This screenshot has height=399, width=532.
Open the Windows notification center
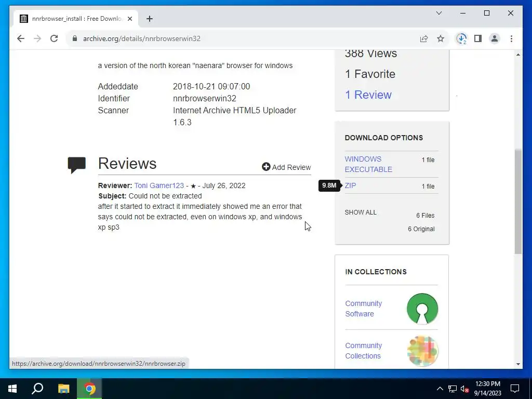click(515, 389)
